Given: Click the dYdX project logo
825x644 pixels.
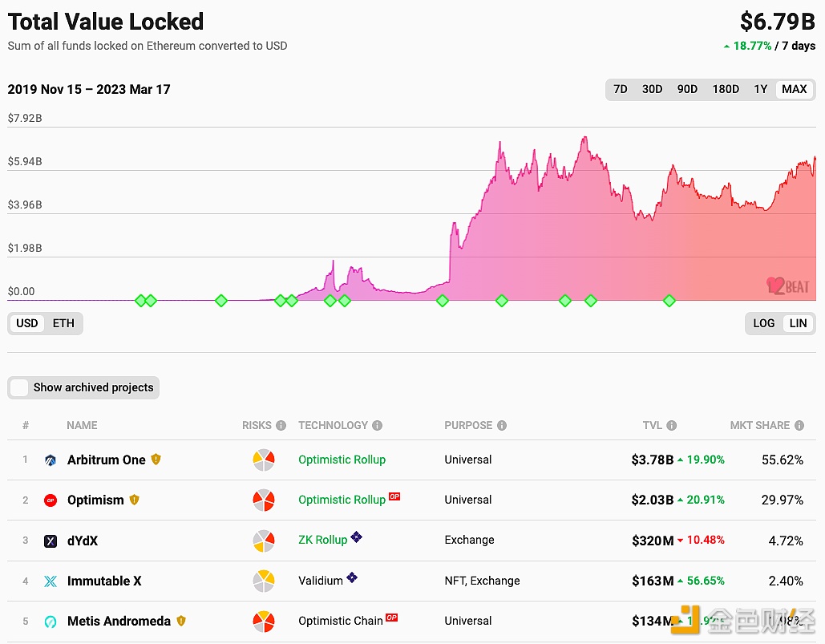Looking at the screenshot, I should click(x=50, y=541).
